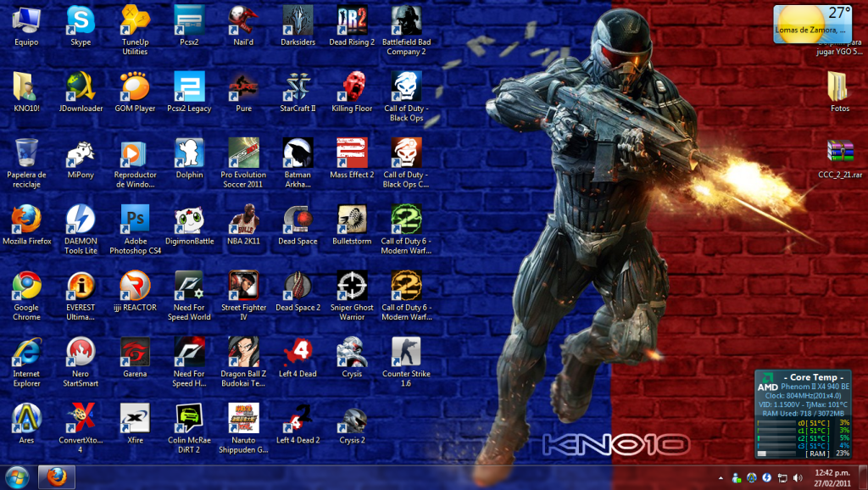Select the Left 4 Dead 2 icon
This screenshot has width=868, height=490.
pos(298,425)
